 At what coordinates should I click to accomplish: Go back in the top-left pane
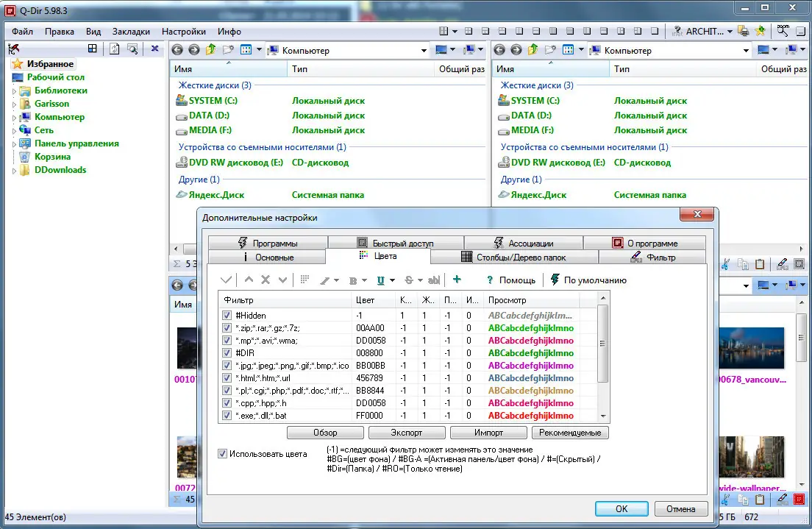coord(177,50)
